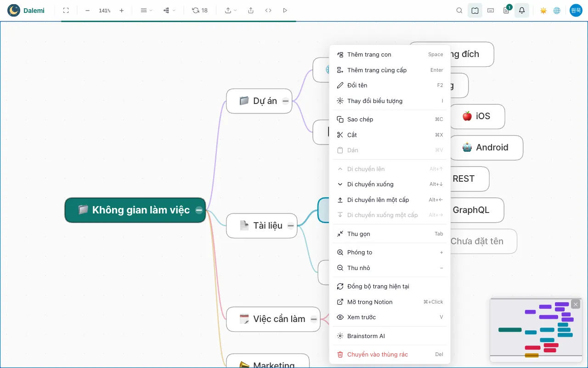The height and width of the screenshot is (368, 588).
Task: Select Xem trước in the context menu
Action: [x=390, y=317]
